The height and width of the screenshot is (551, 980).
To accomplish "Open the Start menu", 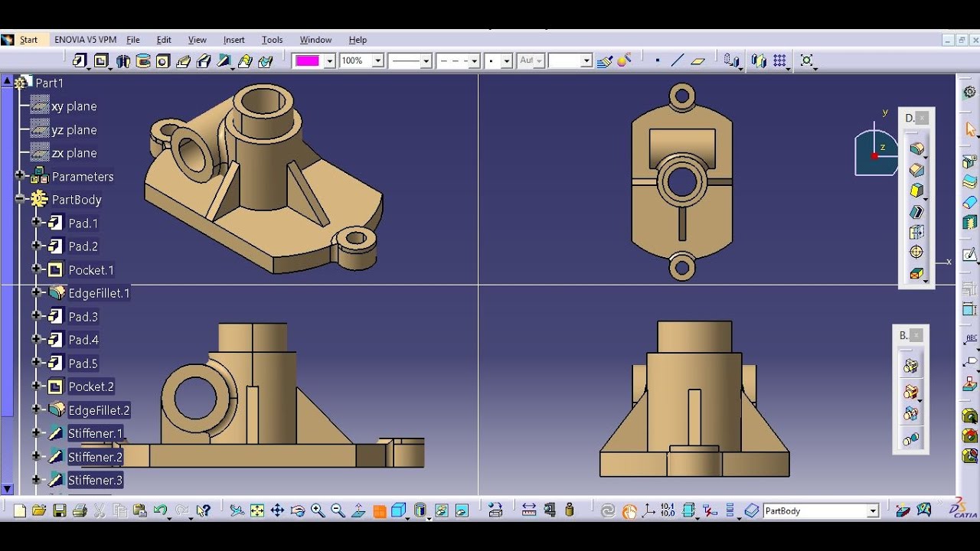I will pyautogui.click(x=28, y=40).
